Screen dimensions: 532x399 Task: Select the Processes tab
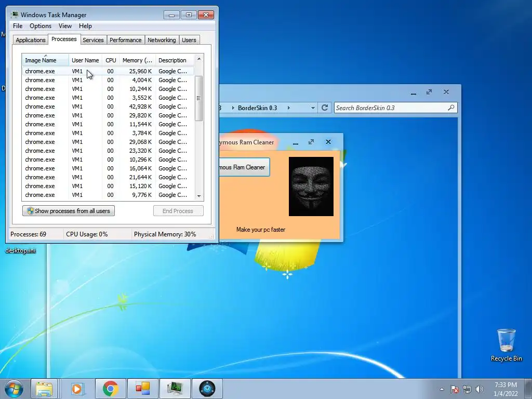[64, 39]
